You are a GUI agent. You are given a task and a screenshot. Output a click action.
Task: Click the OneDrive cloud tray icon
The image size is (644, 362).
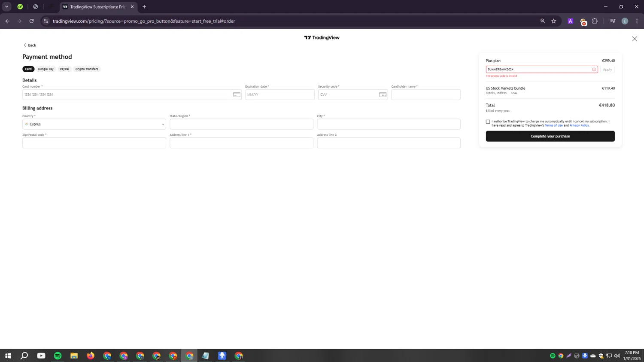pyautogui.click(x=593, y=356)
